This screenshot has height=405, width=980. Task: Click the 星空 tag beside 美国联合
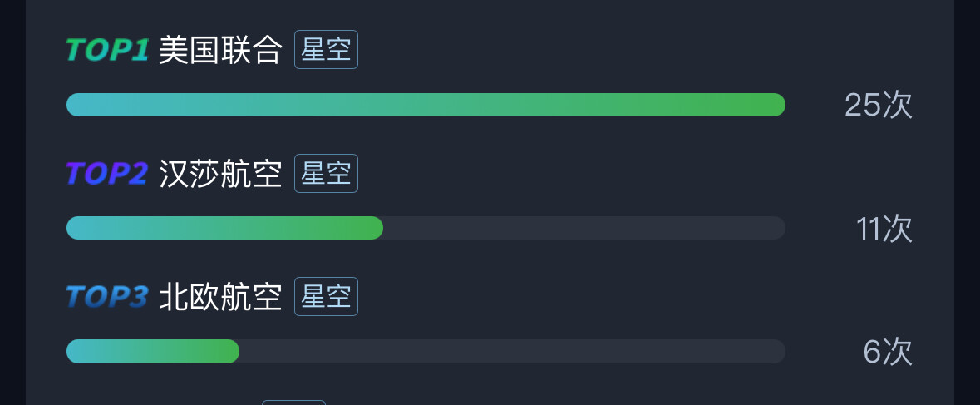click(326, 50)
